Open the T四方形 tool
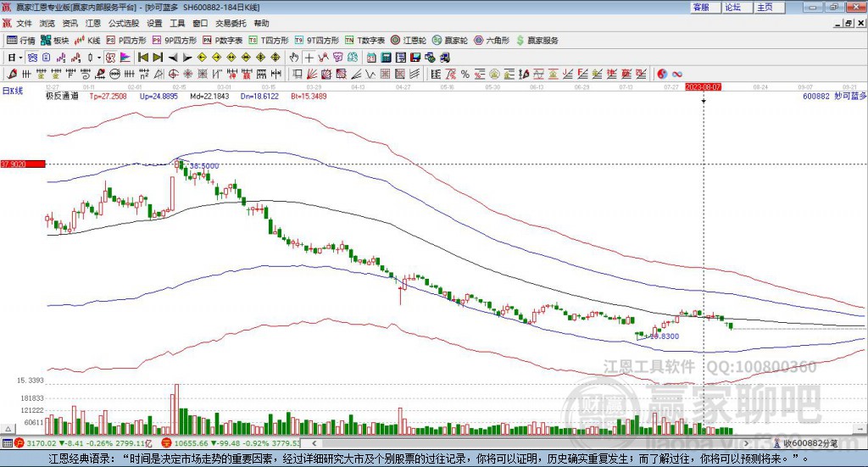The height and width of the screenshot is (467, 868). 269,41
